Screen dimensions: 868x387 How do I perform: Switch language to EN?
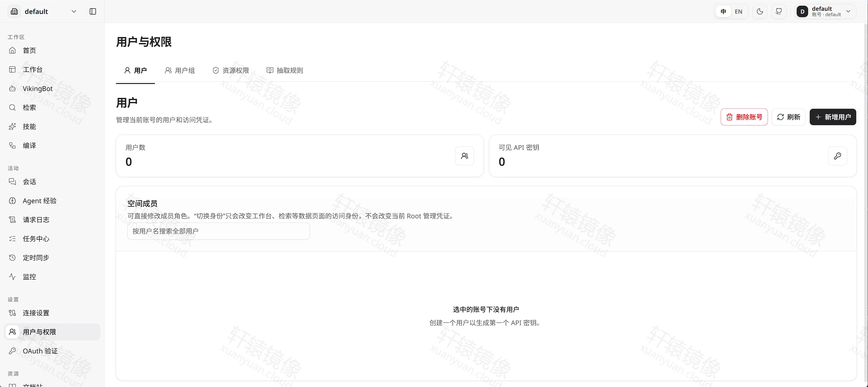738,11
